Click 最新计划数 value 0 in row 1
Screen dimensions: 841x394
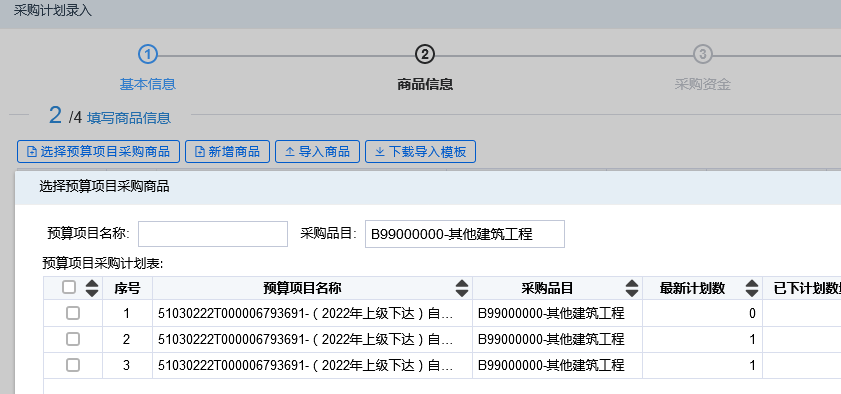tap(753, 313)
